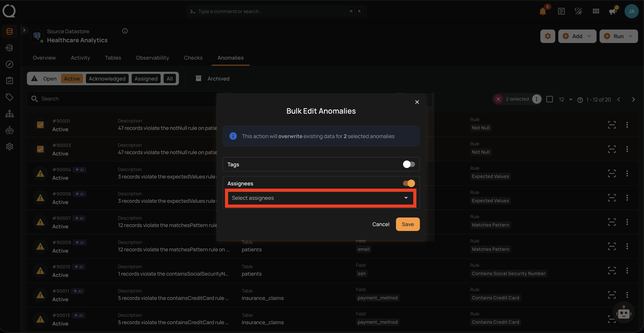644x333 pixels.
Task: Open the tags sidebar icon
Action: point(10,97)
